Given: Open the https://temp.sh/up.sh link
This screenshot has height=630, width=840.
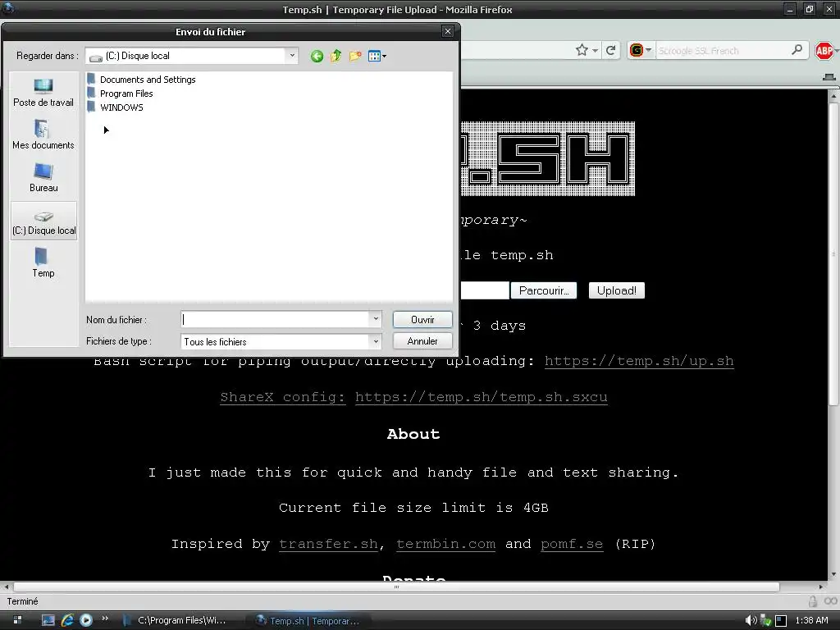Looking at the screenshot, I should (639, 361).
